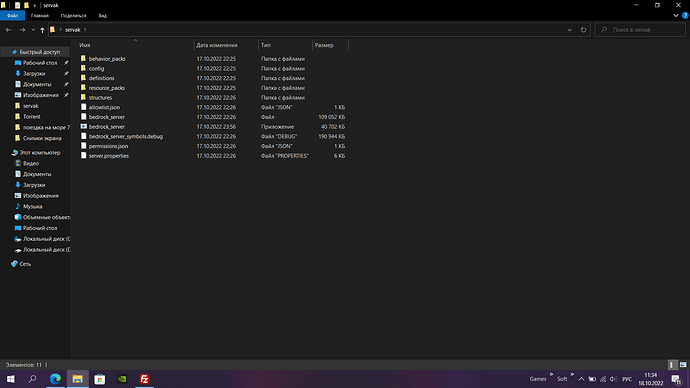Open Microsoft Store taskbar icon

coord(100,379)
